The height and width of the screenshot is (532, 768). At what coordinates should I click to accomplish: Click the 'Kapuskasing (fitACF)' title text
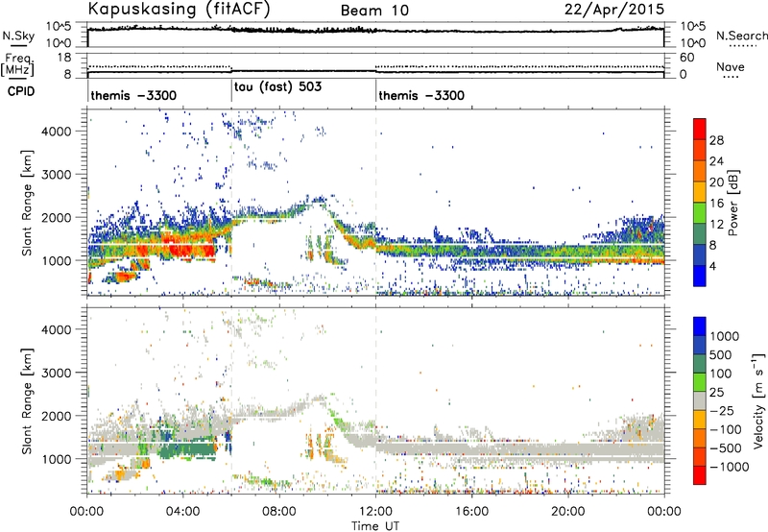coord(179,9)
